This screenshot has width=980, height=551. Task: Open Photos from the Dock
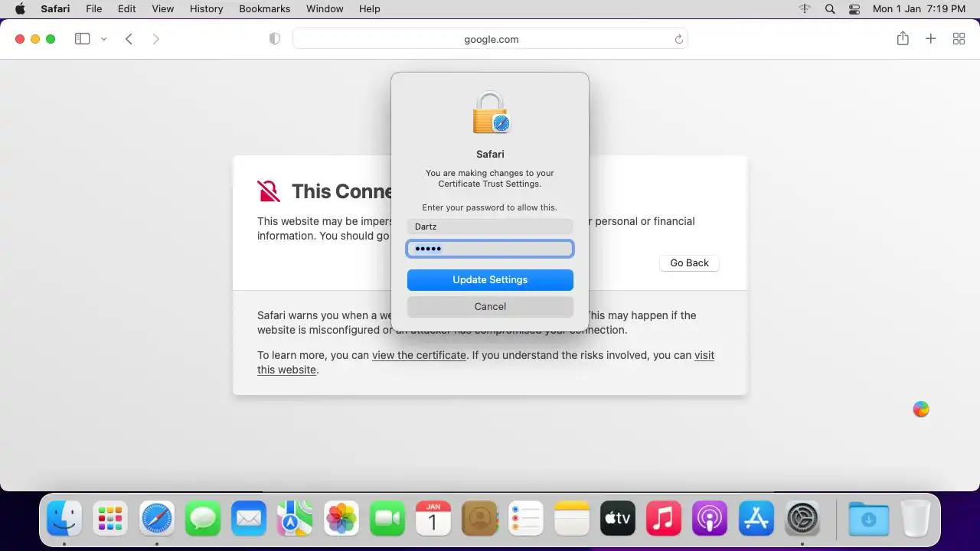coord(341,519)
